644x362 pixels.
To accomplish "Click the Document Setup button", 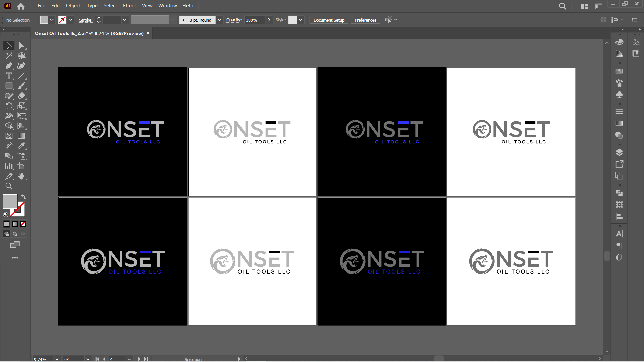I will tap(329, 20).
